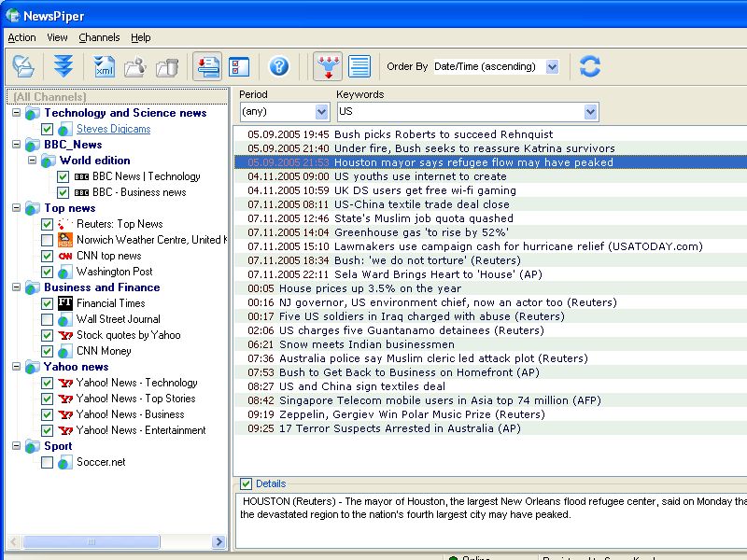Open the Help menu
This screenshot has height=560, width=747.
click(141, 37)
